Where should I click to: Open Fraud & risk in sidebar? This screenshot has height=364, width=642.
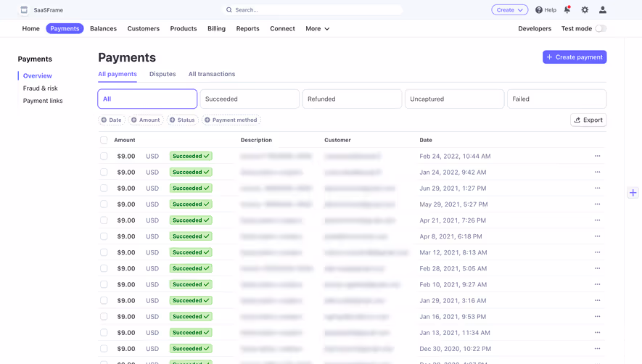tap(40, 88)
